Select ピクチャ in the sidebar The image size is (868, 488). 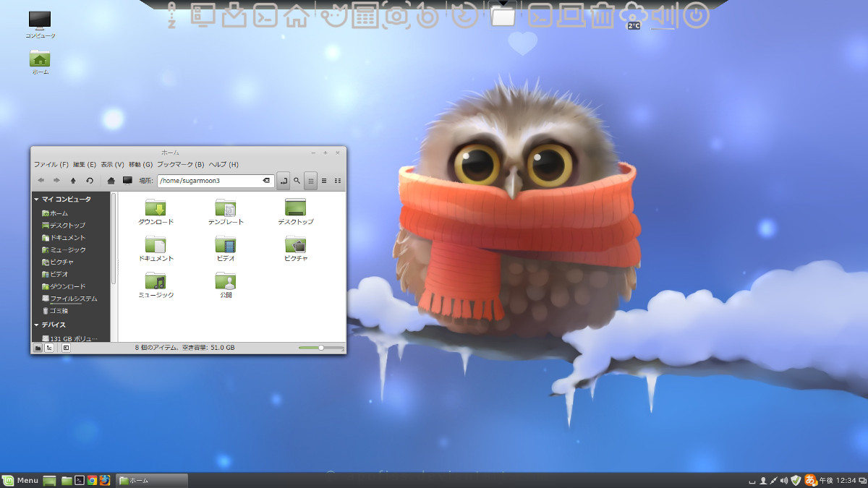pos(58,262)
